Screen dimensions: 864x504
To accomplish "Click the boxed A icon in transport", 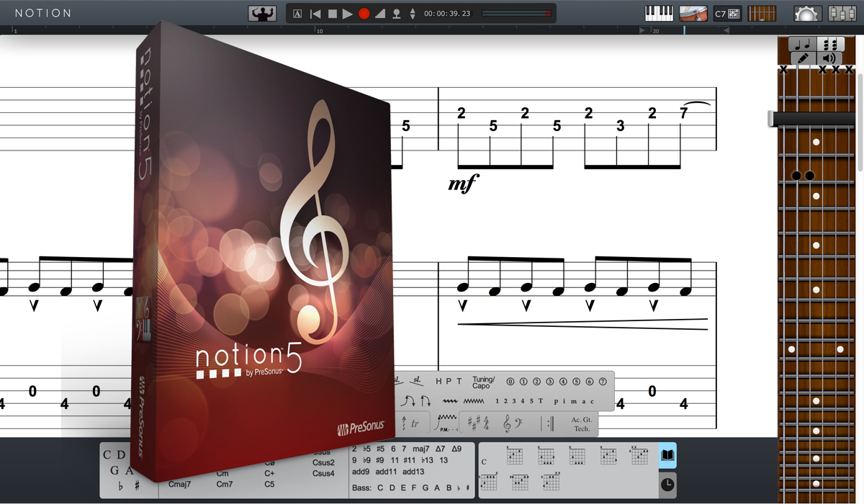I will point(297,14).
